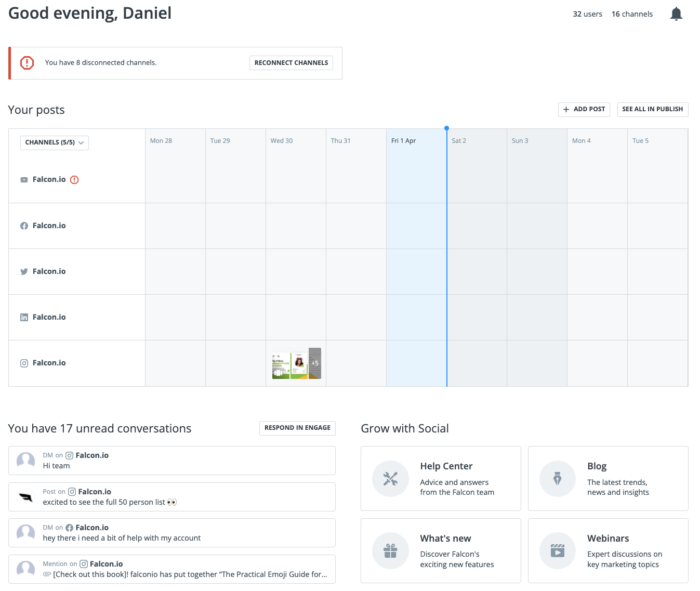
Task: Open the second Instagram post thumbnail on Wed 30
Action: point(299,366)
